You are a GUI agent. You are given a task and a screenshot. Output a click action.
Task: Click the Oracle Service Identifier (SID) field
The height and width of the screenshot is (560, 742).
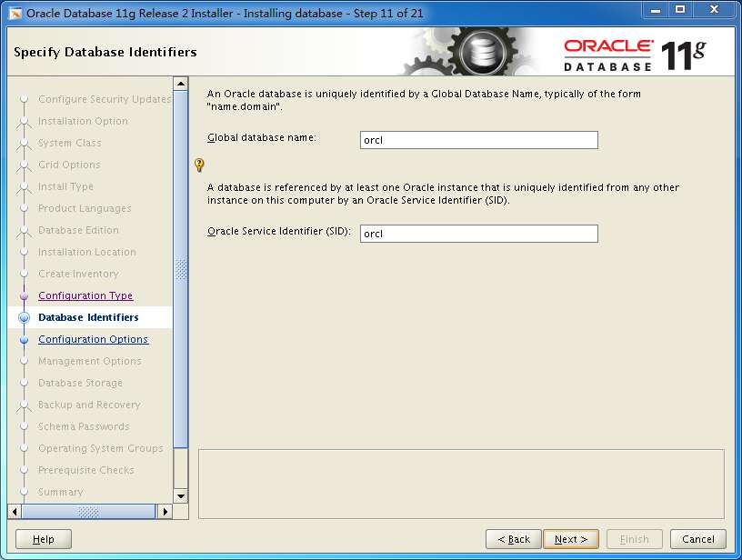click(x=479, y=234)
